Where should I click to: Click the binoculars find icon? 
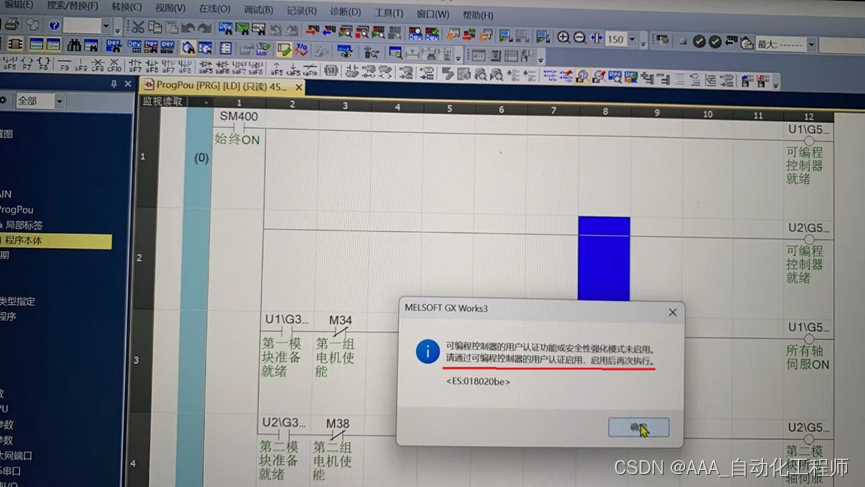point(74,45)
